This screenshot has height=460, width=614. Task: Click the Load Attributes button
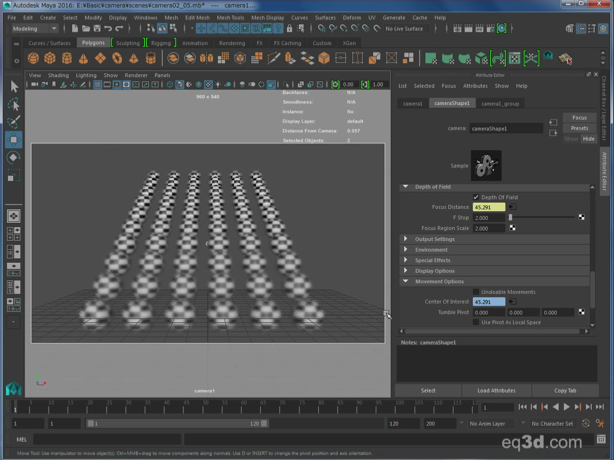[497, 390]
